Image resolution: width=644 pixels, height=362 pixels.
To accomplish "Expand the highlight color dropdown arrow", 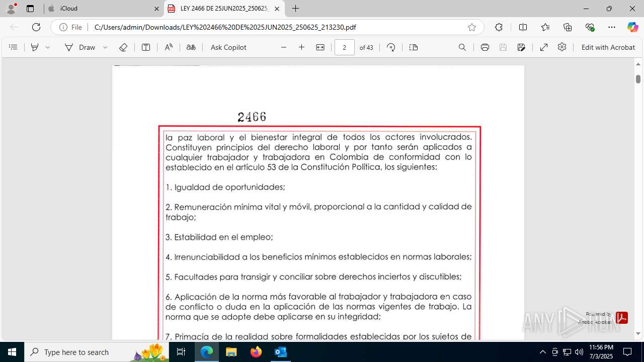I will [48, 47].
